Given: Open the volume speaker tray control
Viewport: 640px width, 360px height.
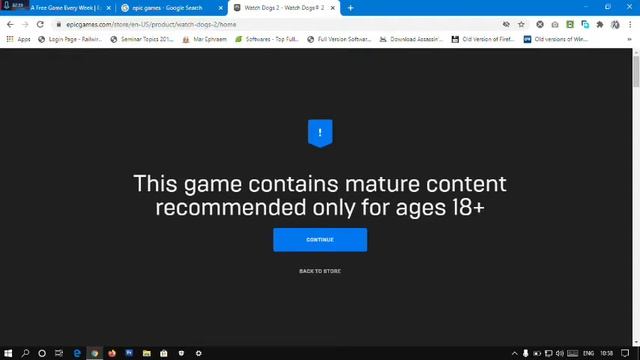Looking at the screenshot, I should click(560, 353).
